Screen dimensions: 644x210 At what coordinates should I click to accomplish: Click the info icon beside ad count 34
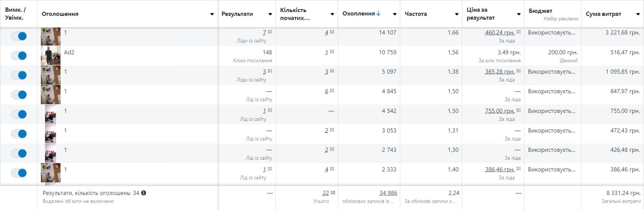144,193
